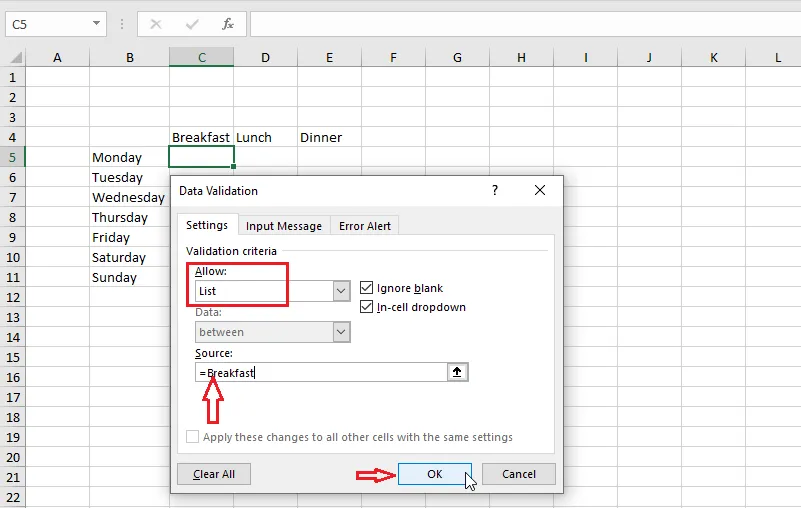This screenshot has height=508, width=801.
Task: Open the Name Box dropdown arrow
Action: tap(96, 24)
